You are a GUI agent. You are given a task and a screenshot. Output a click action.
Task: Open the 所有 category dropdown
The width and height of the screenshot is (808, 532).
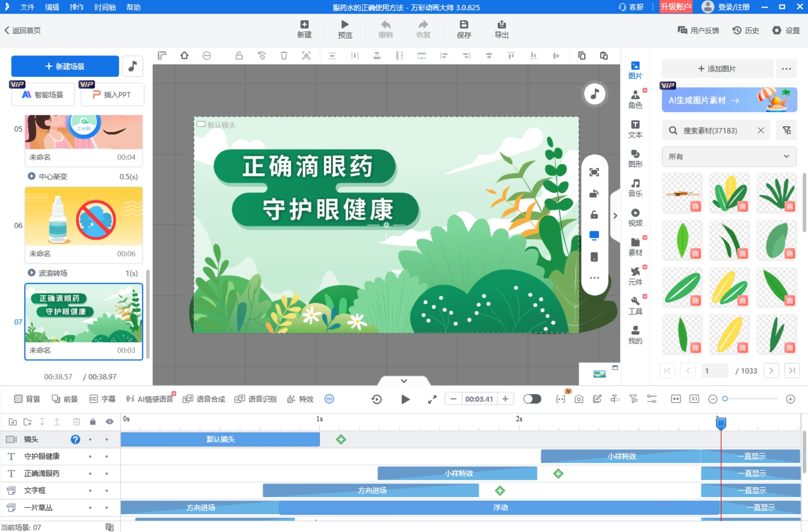727,156
